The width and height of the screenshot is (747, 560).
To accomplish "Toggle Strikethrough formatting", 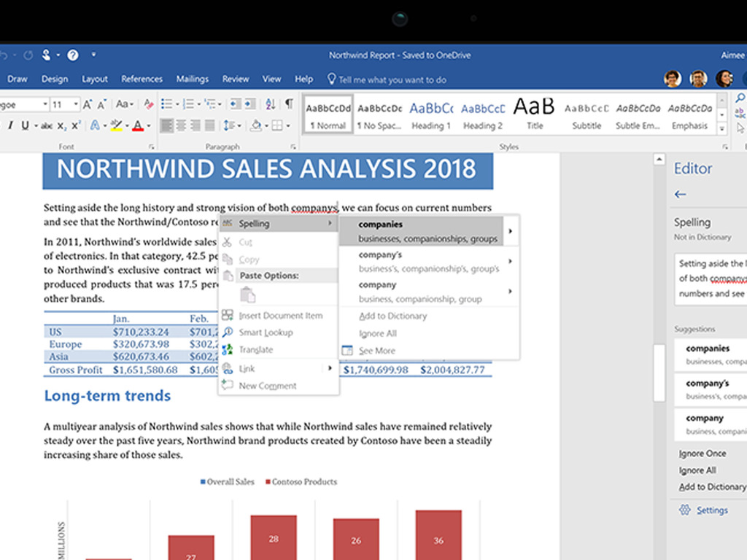I will (x=47, y=125).
